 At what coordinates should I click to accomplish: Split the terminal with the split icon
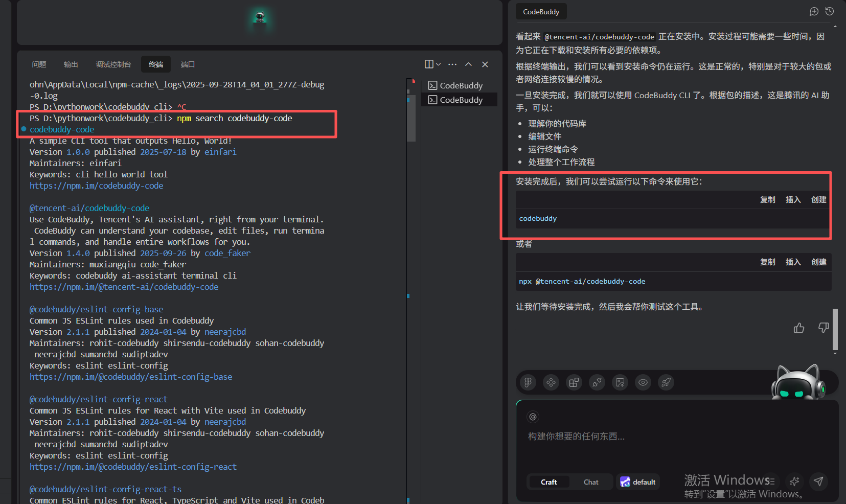click(x=429, y=64)
